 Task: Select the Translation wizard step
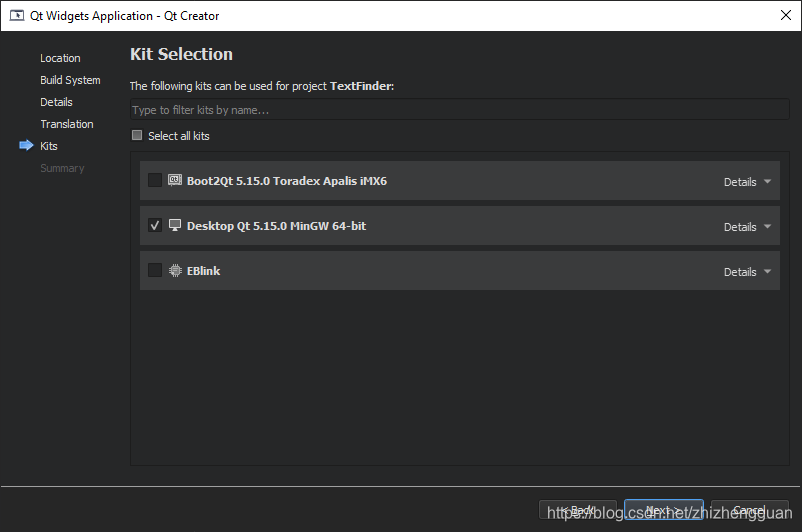tap(67, 124)
